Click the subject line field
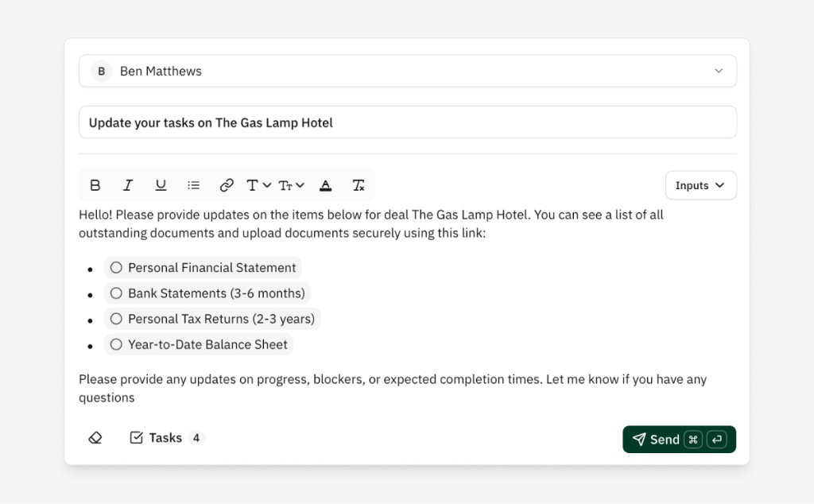 408,122
